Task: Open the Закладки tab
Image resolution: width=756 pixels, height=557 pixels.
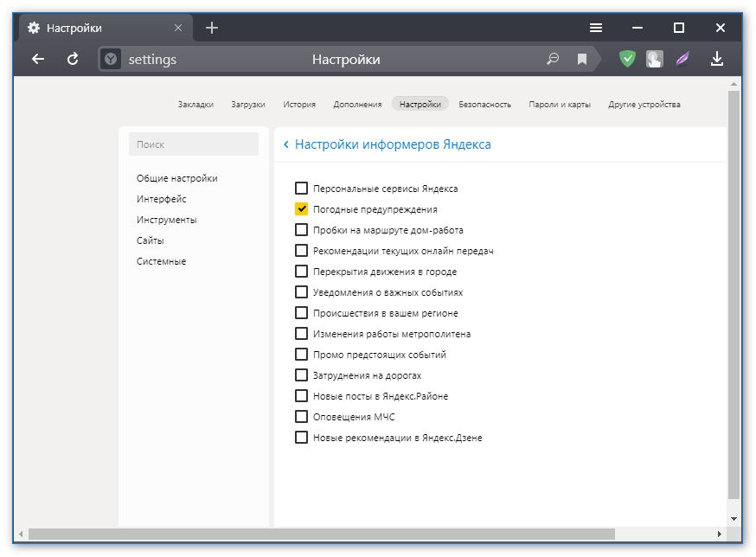Action: 195,105
